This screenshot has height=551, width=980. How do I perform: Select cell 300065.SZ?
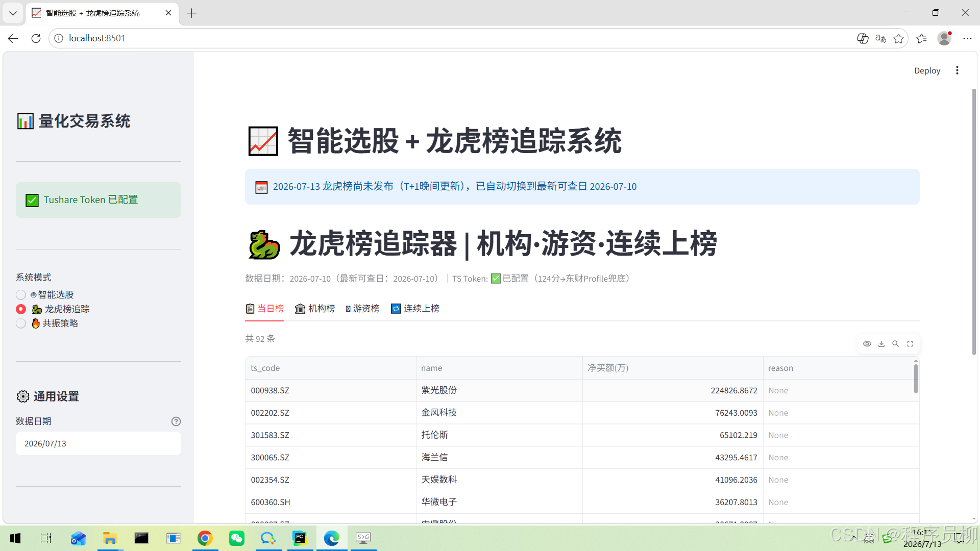click(331, 458)
